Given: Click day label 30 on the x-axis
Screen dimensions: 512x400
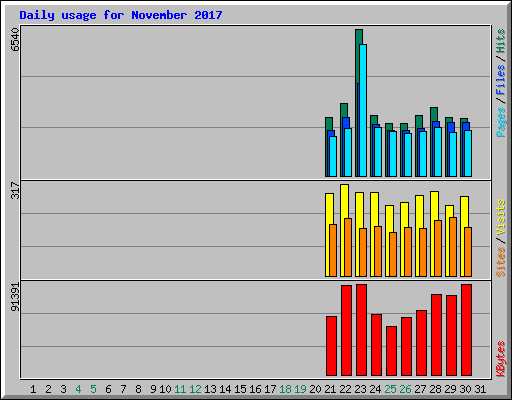Looking at the screenshot, I should click(x=465, y=389).
